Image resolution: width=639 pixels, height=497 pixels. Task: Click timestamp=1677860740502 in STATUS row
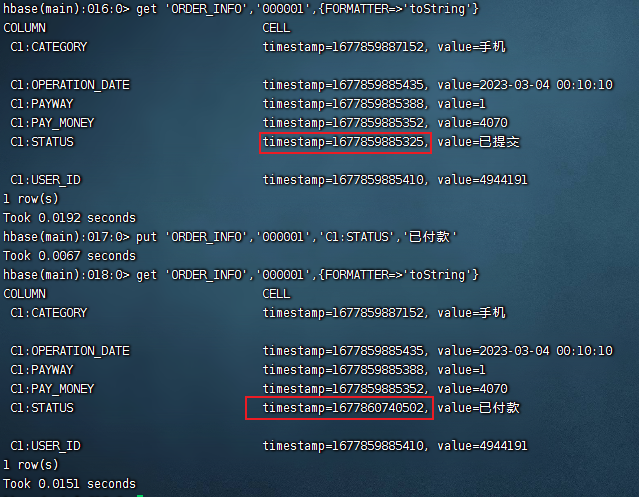[x=345, y=408]
